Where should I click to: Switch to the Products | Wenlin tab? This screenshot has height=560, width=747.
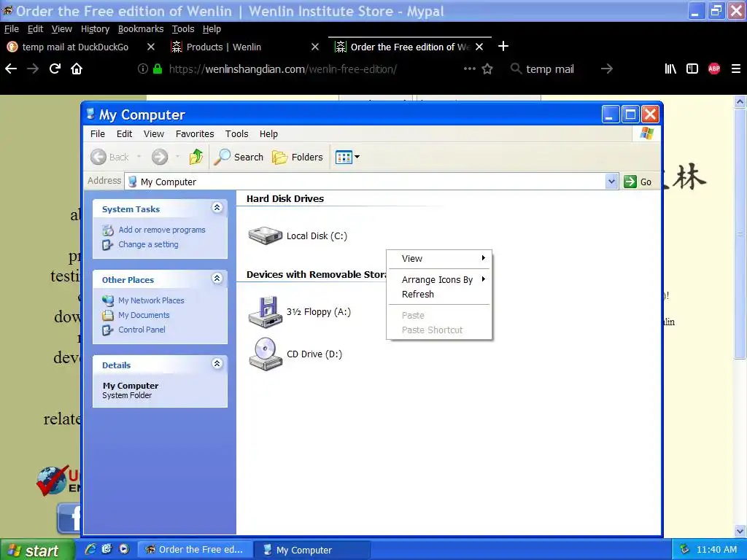(223, 47)
